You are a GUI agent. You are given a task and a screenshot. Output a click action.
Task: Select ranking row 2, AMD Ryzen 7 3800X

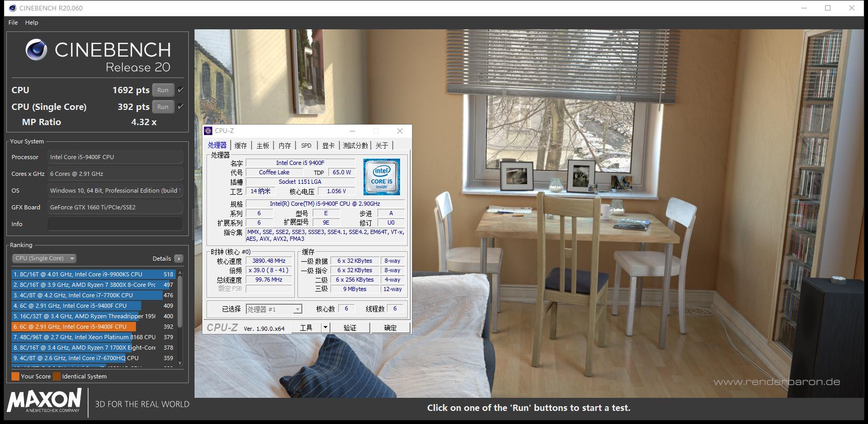pyautogui.click(x=93, y=285)
